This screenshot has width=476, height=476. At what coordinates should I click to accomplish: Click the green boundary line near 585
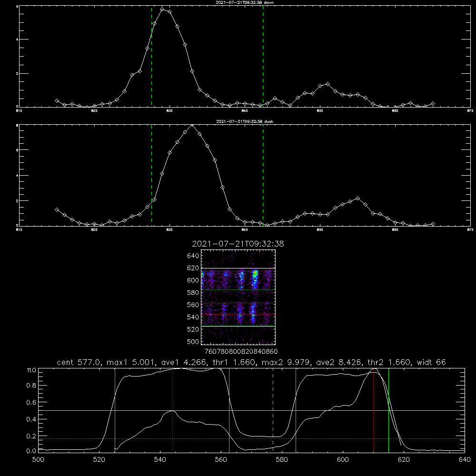[296, 410]
